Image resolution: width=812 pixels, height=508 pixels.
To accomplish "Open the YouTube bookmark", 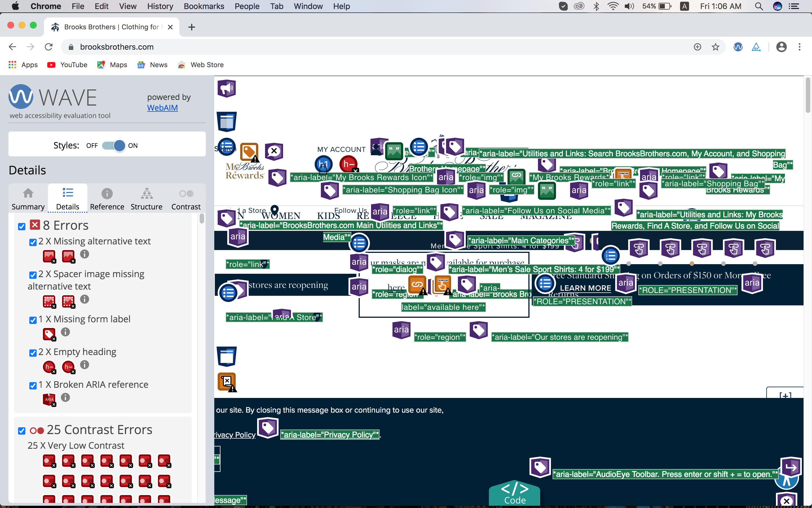I will click(x=67, y=65).
